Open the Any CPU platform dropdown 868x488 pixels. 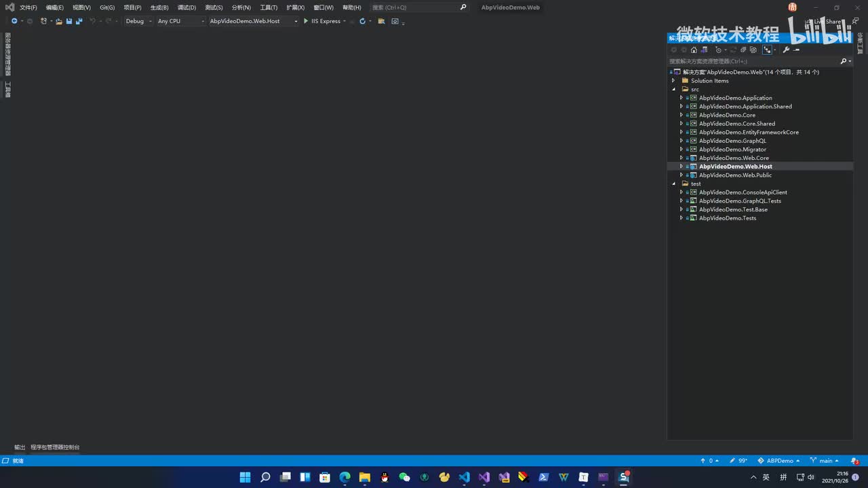click(x=180, y=21)
